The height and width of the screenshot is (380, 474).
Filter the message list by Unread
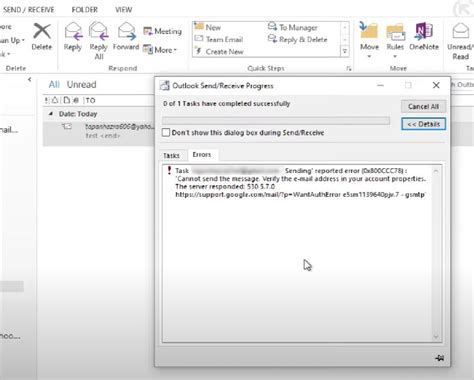pyautogui.click(x=82, y=85)
